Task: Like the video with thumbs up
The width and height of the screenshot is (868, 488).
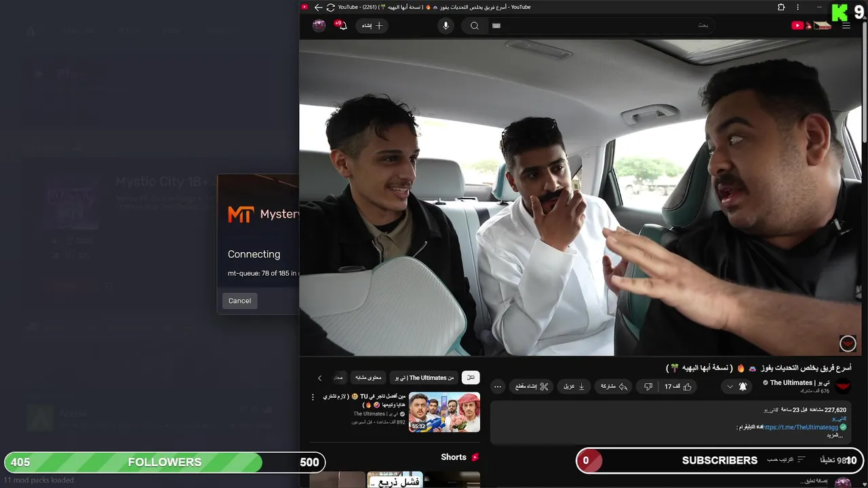Action: coord(678,386)
